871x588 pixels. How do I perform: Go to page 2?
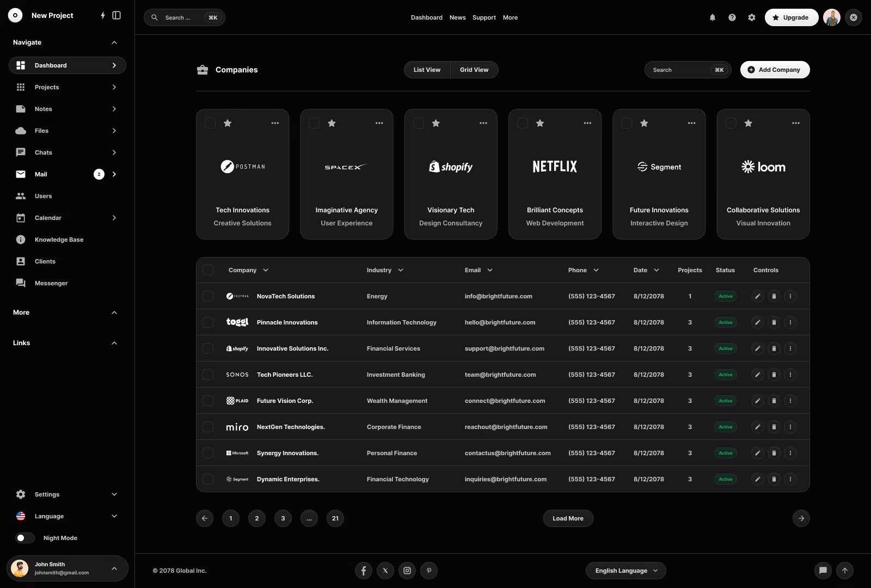click(x=257, y=518)
